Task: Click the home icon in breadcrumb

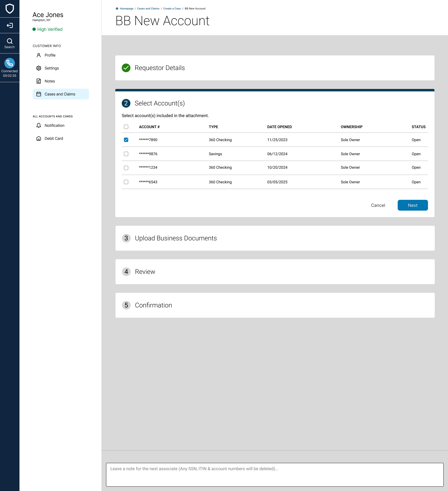Action: pyautogui.click(x=117, y=9)
